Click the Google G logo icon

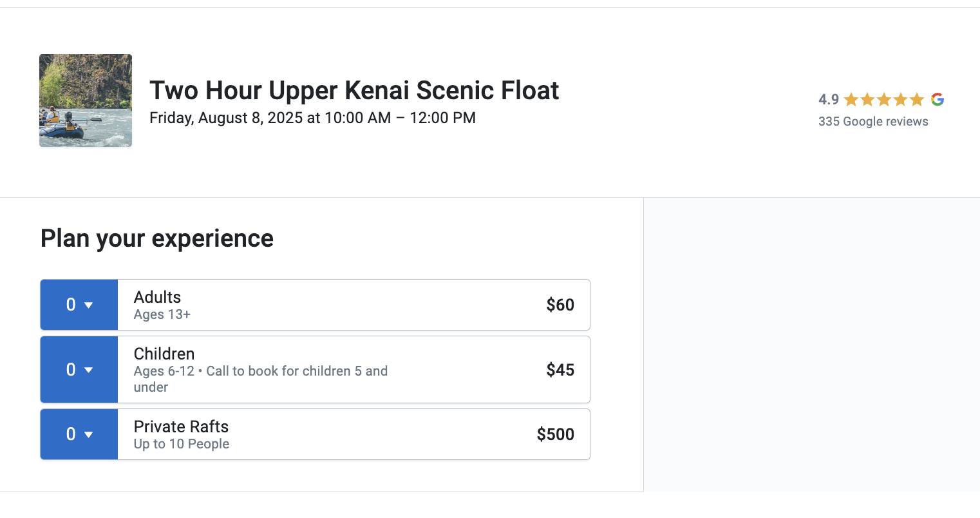(x=938, y=99)
